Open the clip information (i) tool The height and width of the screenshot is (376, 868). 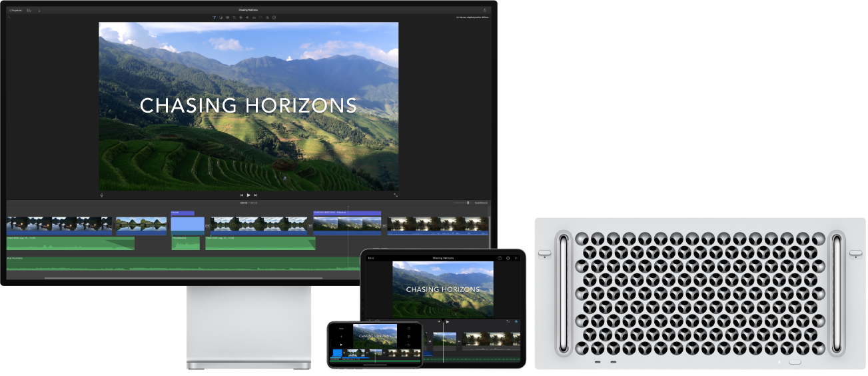coord(274,17)
